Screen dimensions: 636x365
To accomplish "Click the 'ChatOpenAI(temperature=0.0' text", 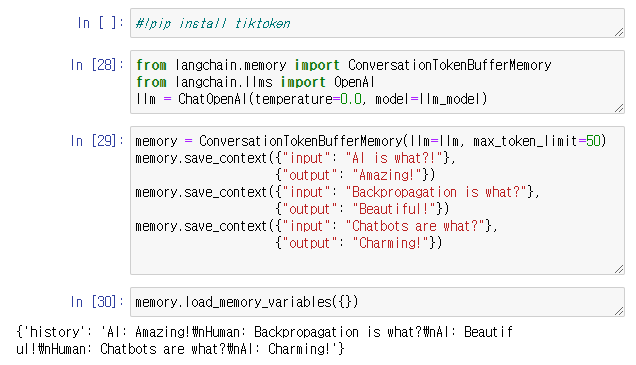I will [270, 99].
